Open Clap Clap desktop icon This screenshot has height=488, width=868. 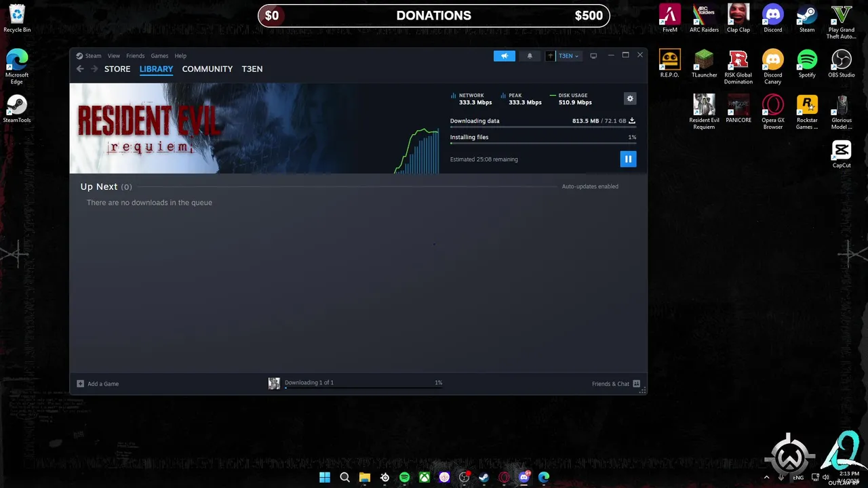pos(738,18)
